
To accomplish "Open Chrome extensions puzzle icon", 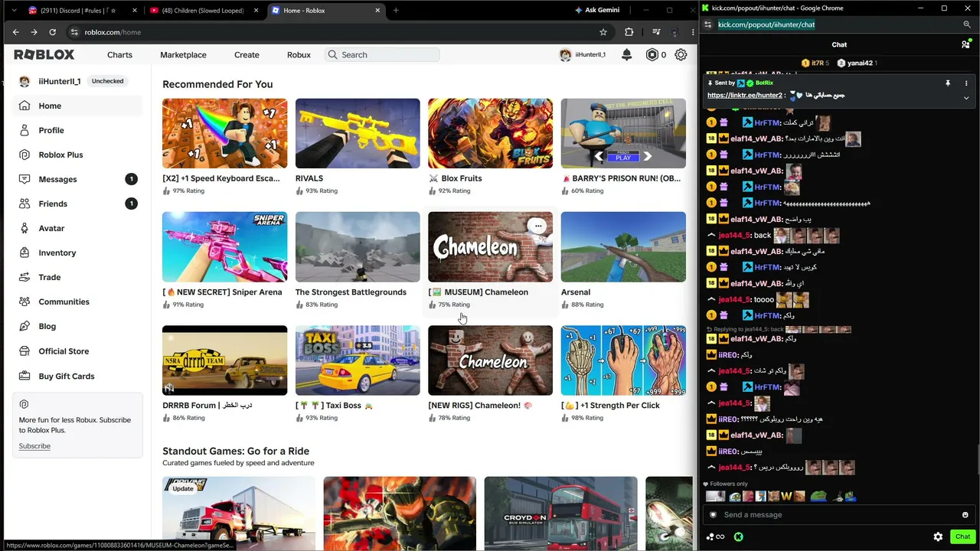I will click(629, 32).
